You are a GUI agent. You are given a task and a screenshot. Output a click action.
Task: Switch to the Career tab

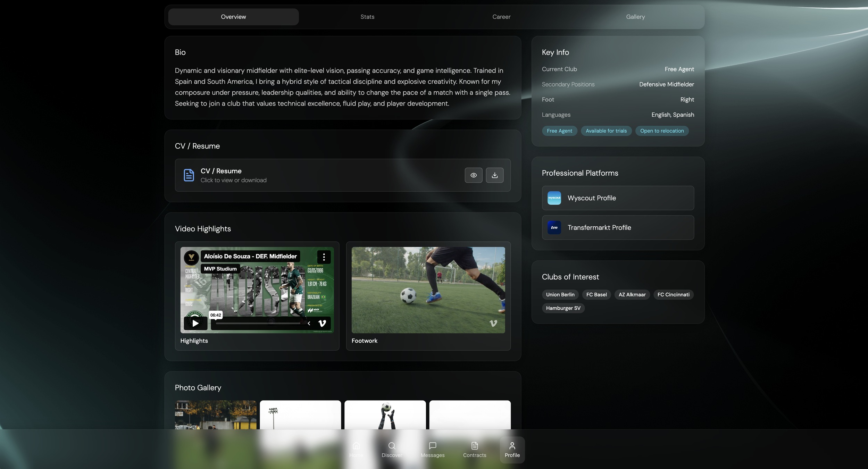point(501,17)
